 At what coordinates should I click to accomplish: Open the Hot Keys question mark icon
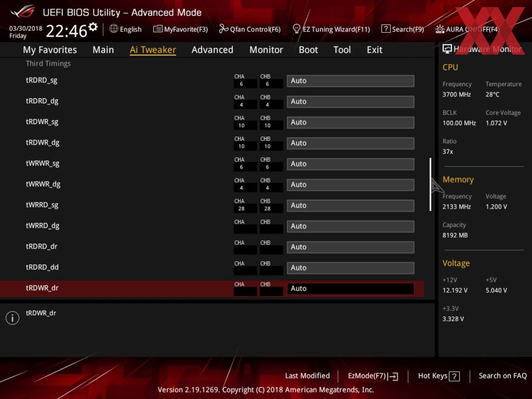coord(454,376)
